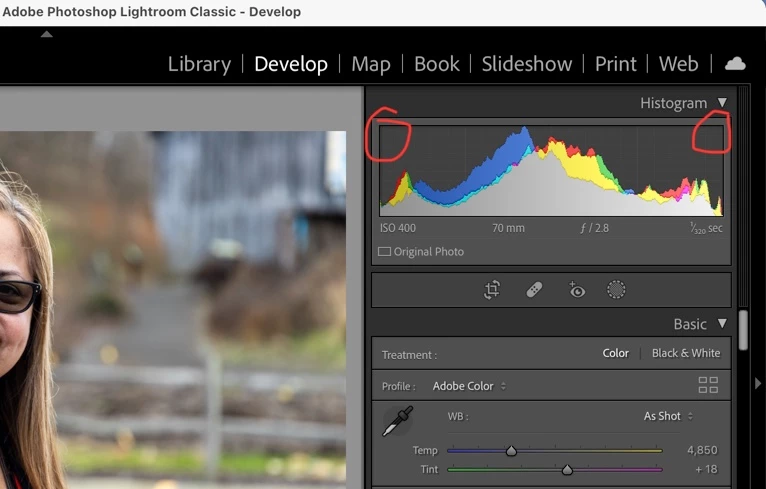The height and width of the screenshot is (489, 766).
Task: Click the Temp label
Action: click(425, 450)
